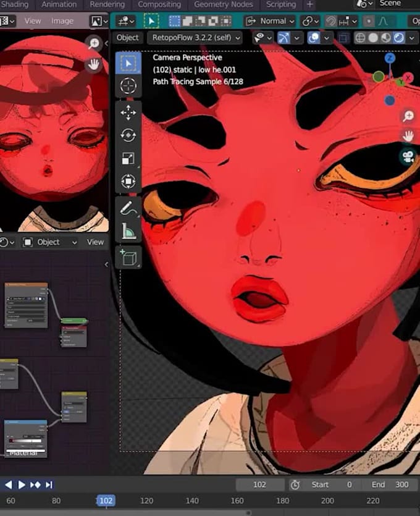420x516 pixels.
Task: Open the View menu in node editor
Action: [x=95, y=242]
